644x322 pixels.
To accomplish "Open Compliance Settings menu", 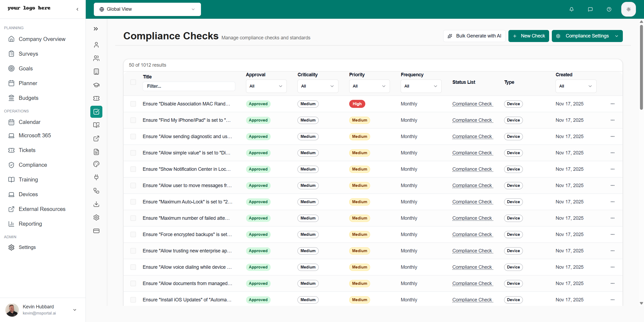I will (x=587, y=36).
